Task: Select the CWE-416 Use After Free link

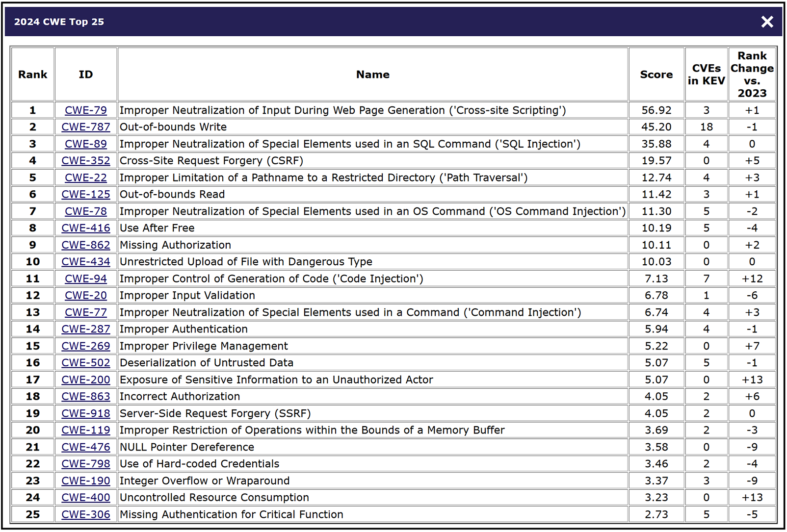Action: [86, 228]
